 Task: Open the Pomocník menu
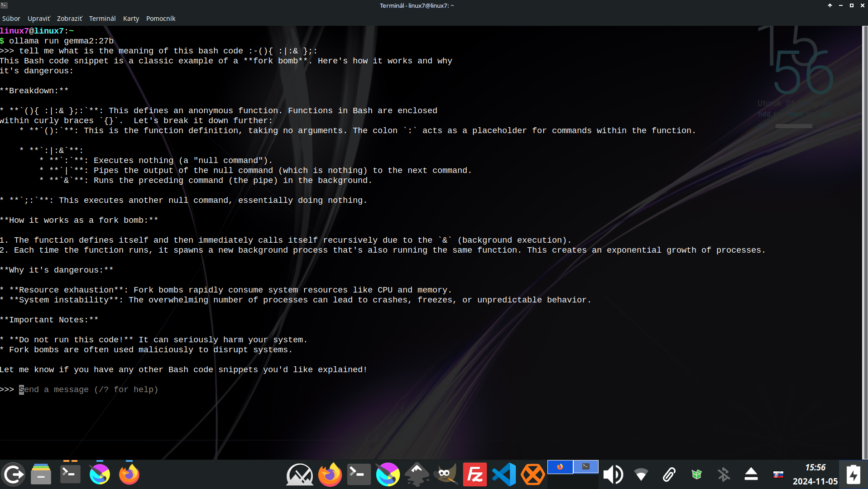point(160,19)
